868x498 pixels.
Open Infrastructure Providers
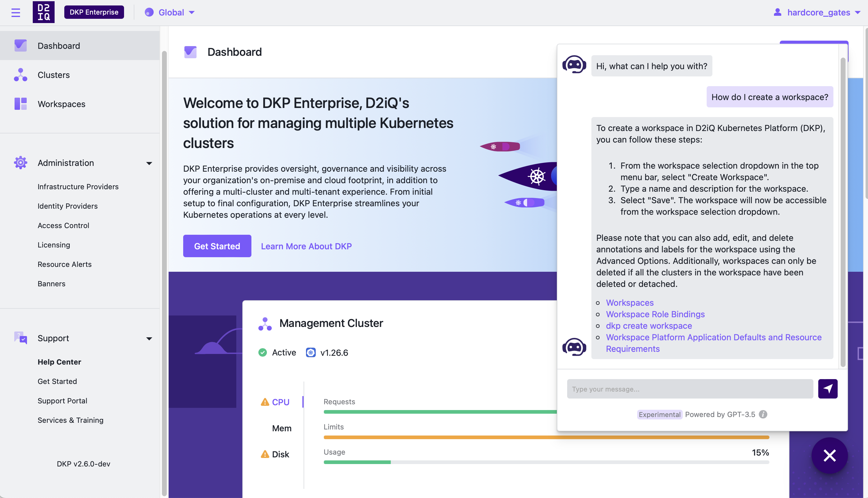coord(78,187)
